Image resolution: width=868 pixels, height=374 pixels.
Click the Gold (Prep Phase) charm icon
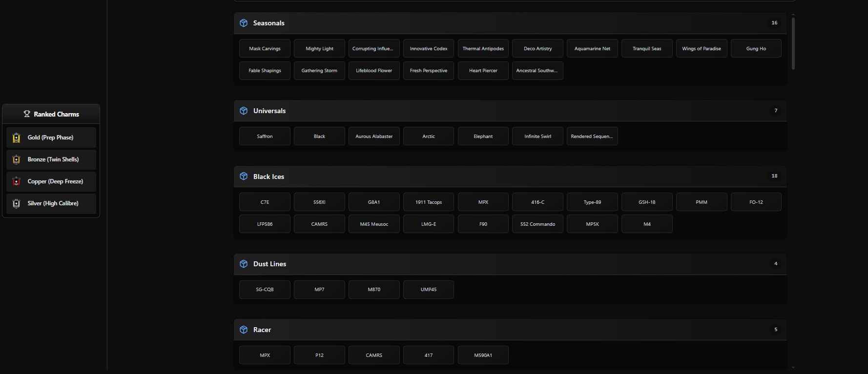point(17,138)
